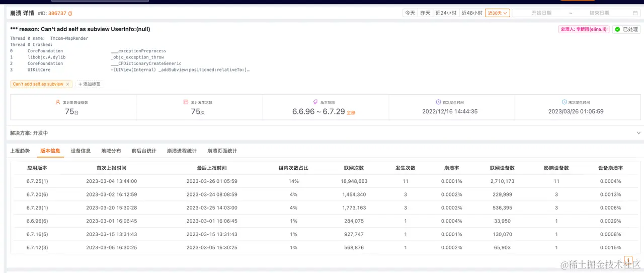644x273 pixels.
Task: Click the green processed check icon
Action: [617, 29]
